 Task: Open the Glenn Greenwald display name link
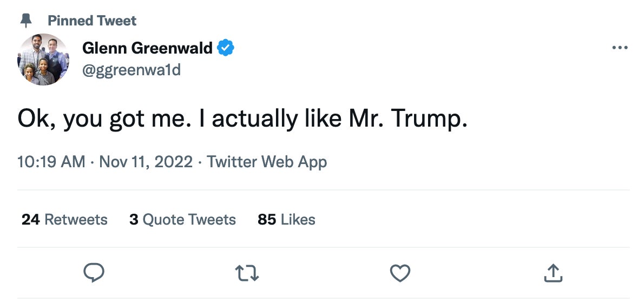[x=147, y=48]
